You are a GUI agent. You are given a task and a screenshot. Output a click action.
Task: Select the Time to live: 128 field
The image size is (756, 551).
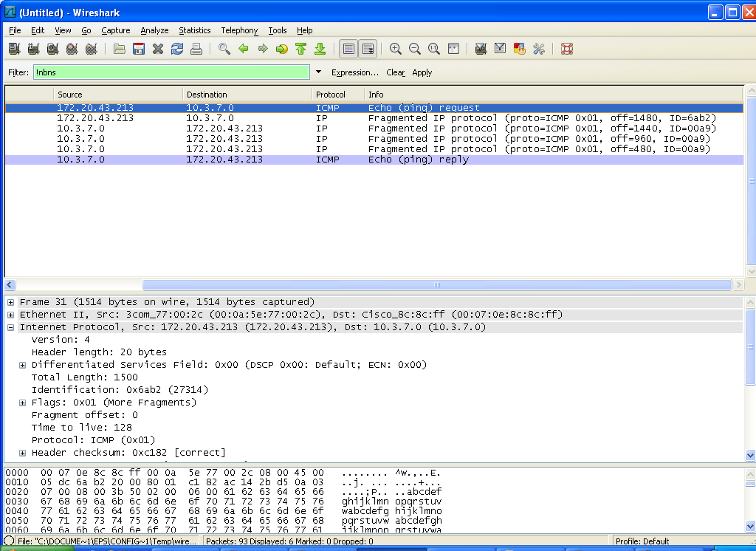point(81,428)
